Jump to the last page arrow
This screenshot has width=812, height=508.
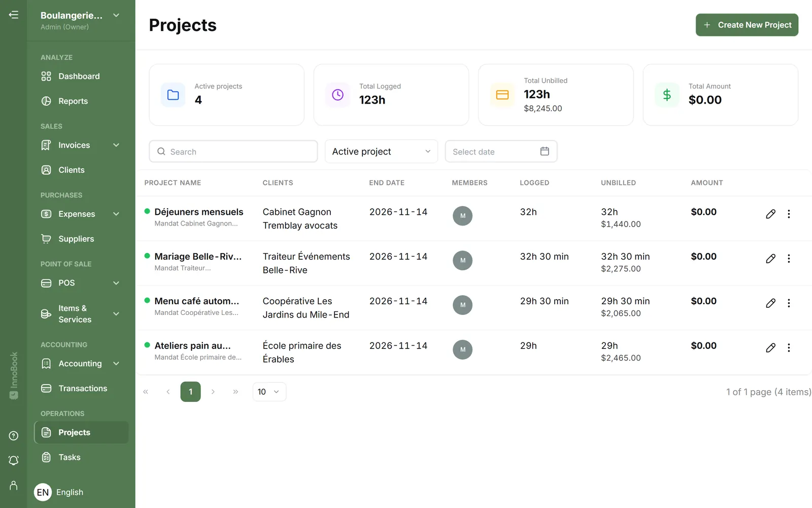235,392
